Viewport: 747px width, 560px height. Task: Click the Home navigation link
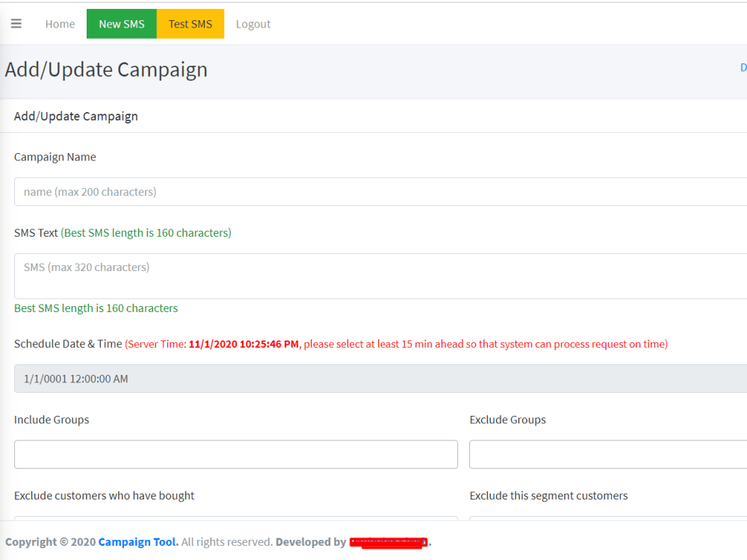click(60, 23)
